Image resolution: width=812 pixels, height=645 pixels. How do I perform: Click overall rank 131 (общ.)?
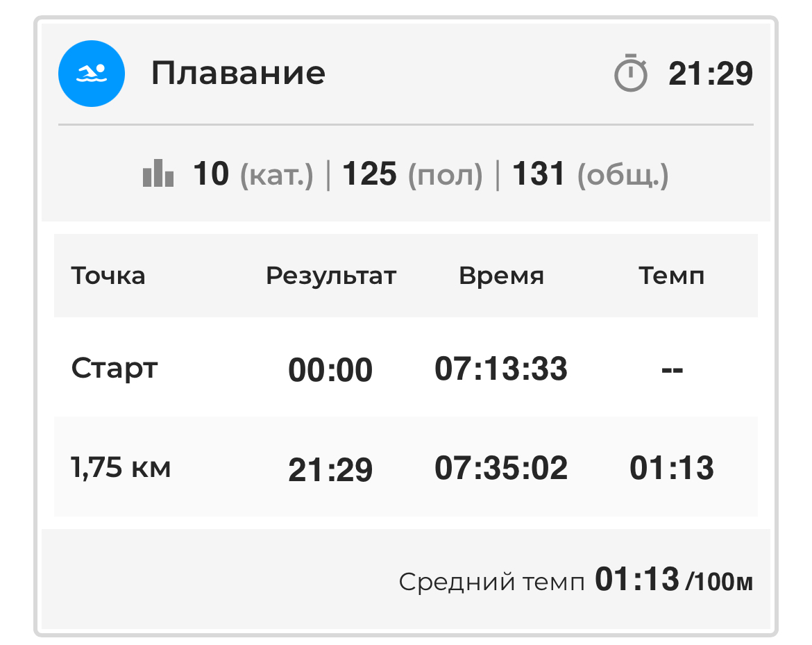(x=591, y=174)
